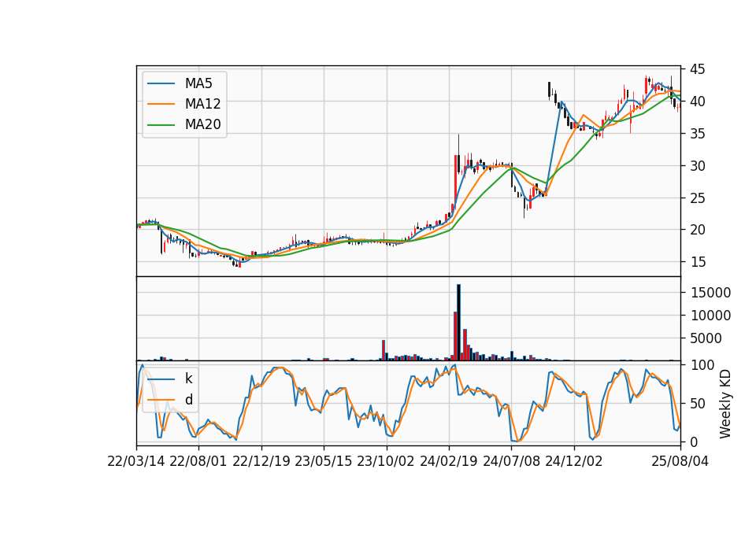Click the 50 KD axis label

tap(697, 403)
